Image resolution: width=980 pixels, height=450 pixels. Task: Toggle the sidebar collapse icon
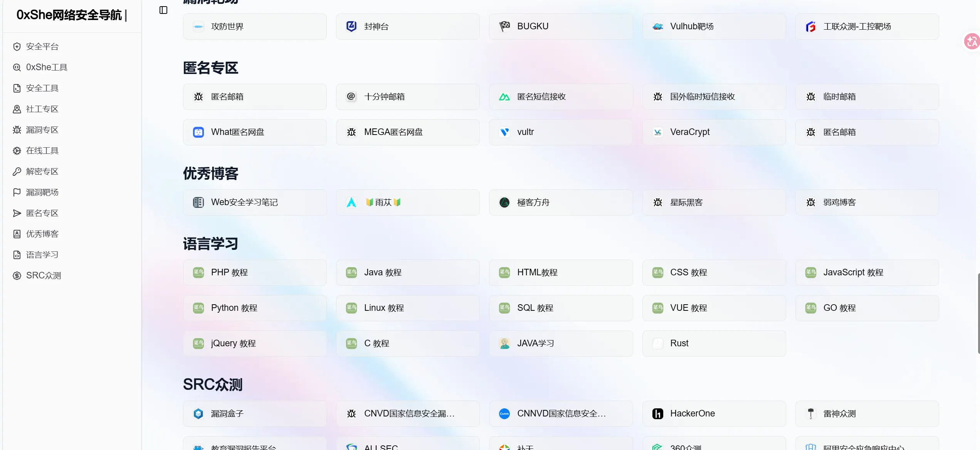tap(163, 10)
